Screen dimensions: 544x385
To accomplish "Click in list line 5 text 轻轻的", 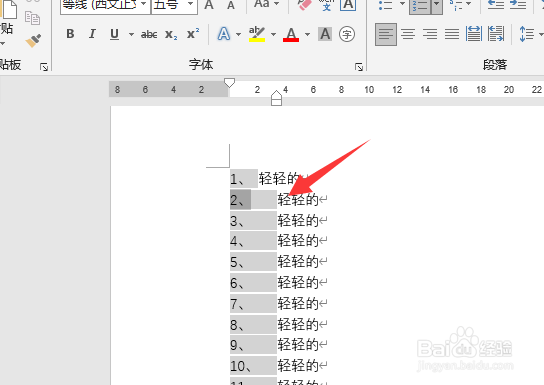I will 298,262.
